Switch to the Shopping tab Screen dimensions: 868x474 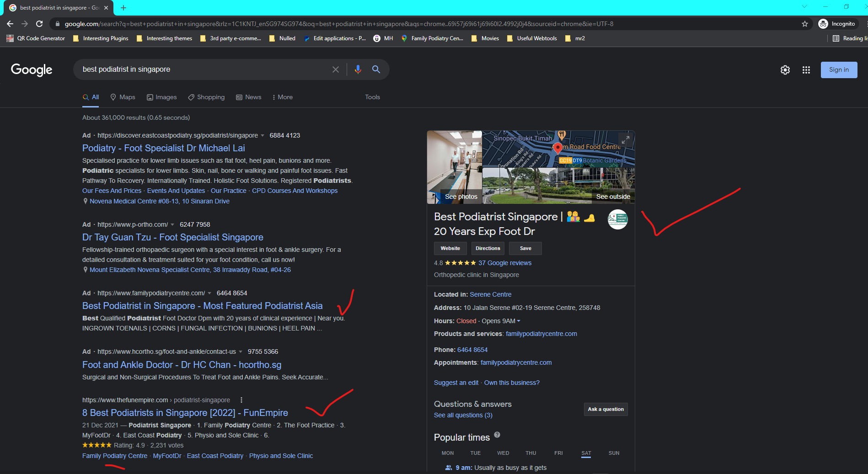pos(206,97)
